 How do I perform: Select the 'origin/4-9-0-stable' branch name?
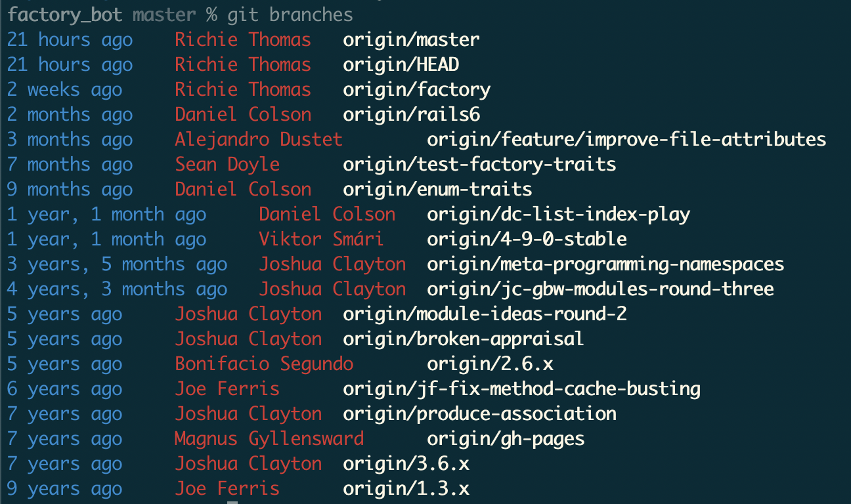pyautogui.click(x=527, y=240)
